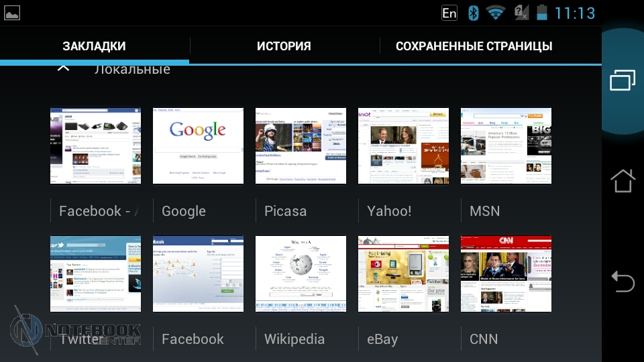Collapse the Локальные bookmarks section
Screen dimensions: 644x362
coord(63,68)
